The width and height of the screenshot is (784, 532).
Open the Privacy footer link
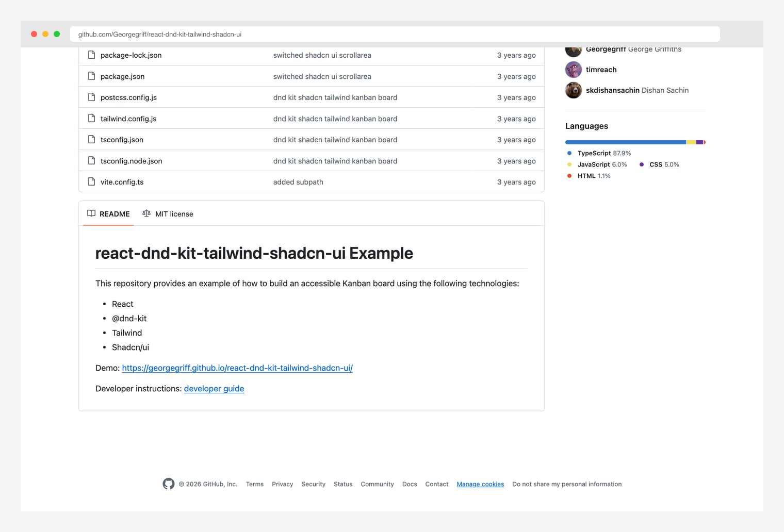click(x=283, y=484)
